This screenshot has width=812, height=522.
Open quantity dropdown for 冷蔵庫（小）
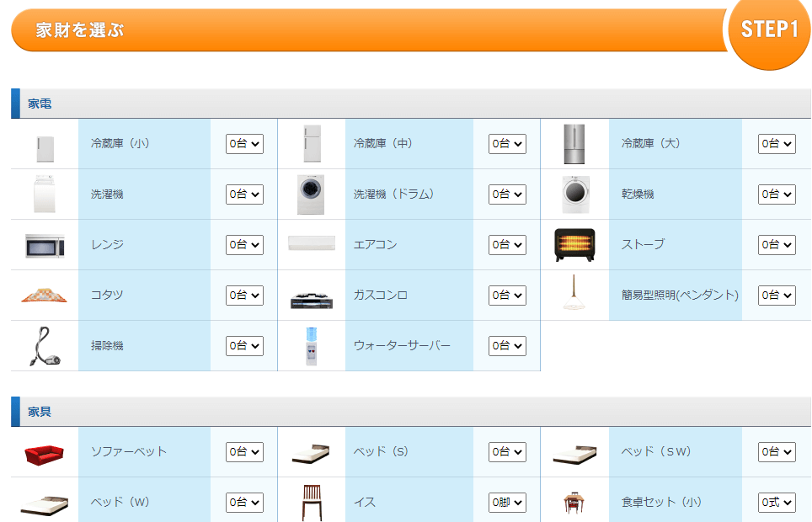(244, 144)
